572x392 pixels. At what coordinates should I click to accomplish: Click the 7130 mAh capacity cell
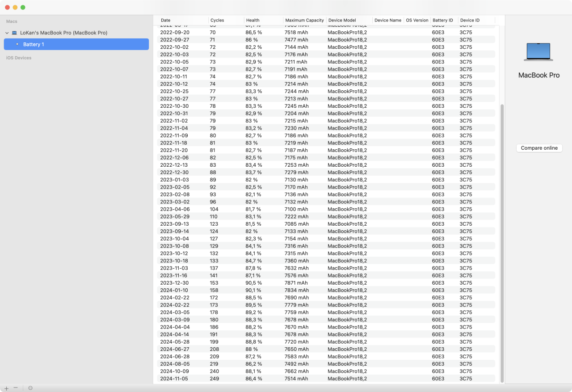pos(296,180)
